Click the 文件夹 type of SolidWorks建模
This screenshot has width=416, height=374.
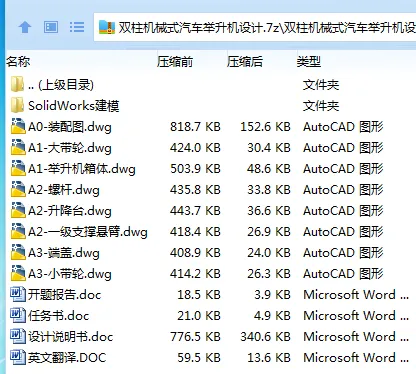[321, 106]
